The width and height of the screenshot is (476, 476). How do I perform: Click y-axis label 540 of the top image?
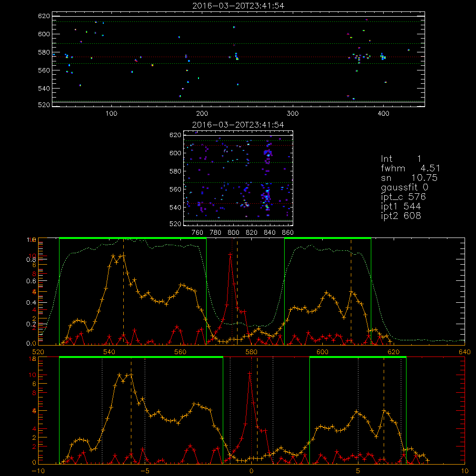point(44,89)
